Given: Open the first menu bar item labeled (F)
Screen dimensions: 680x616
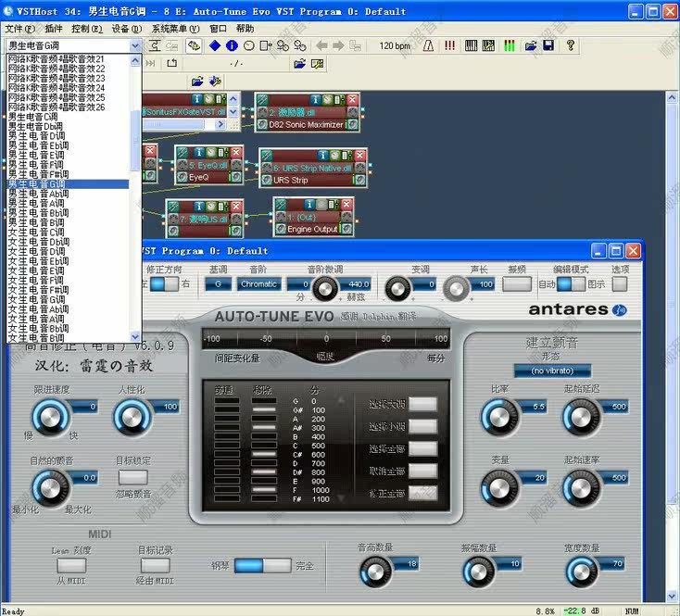Looking at the screenshot, I should [x=20, y=29].
